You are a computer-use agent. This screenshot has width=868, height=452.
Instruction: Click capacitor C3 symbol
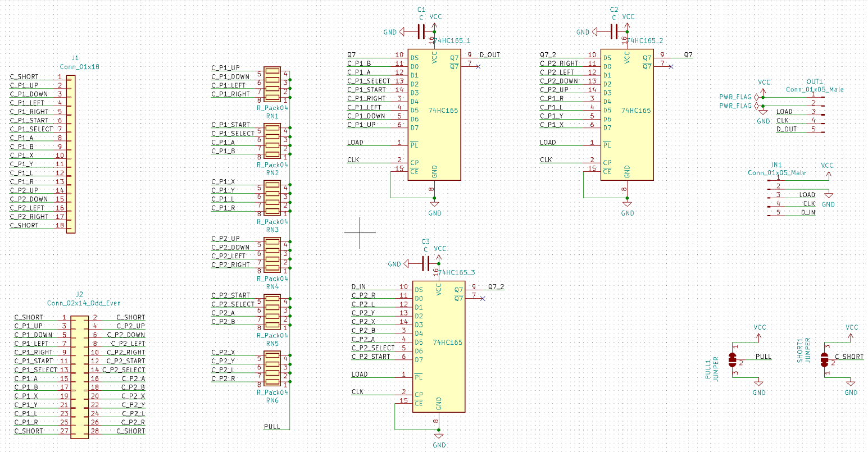coord(426,264)
